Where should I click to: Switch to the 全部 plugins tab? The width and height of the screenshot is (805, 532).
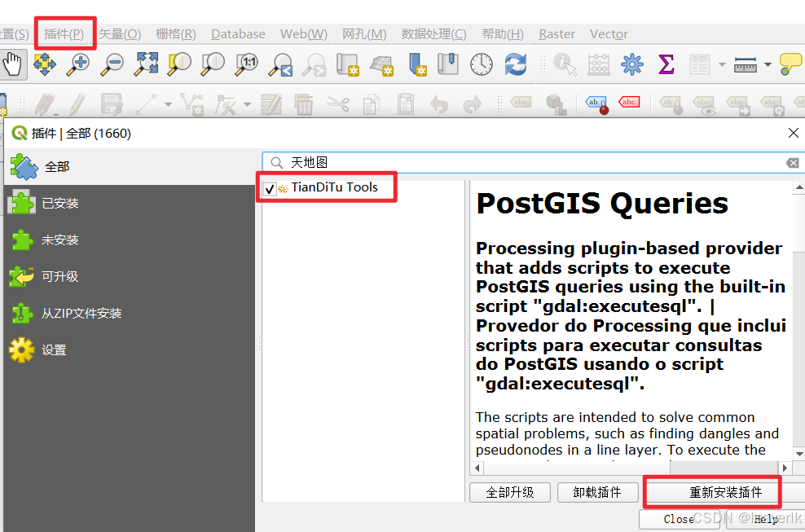pyautogui.click(x=130, y=167)
